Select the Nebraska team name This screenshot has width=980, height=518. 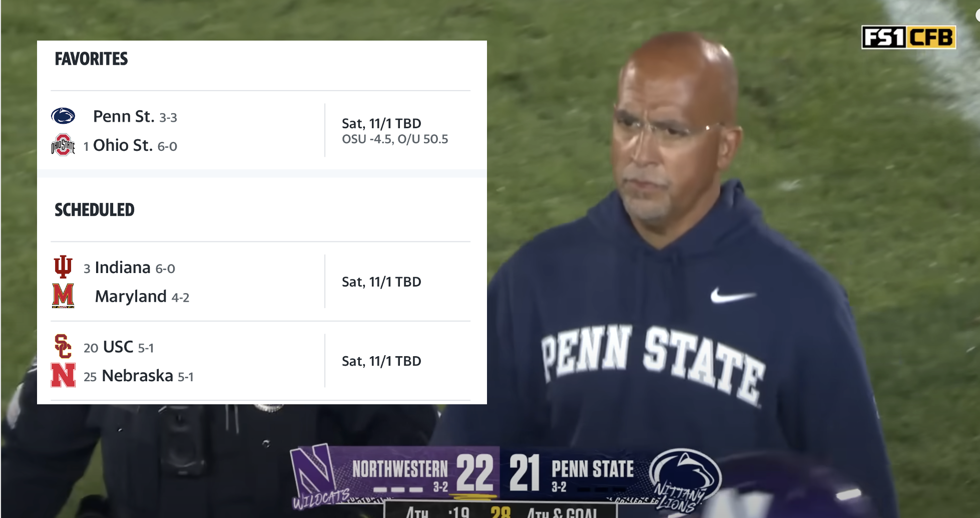[137, 376]
